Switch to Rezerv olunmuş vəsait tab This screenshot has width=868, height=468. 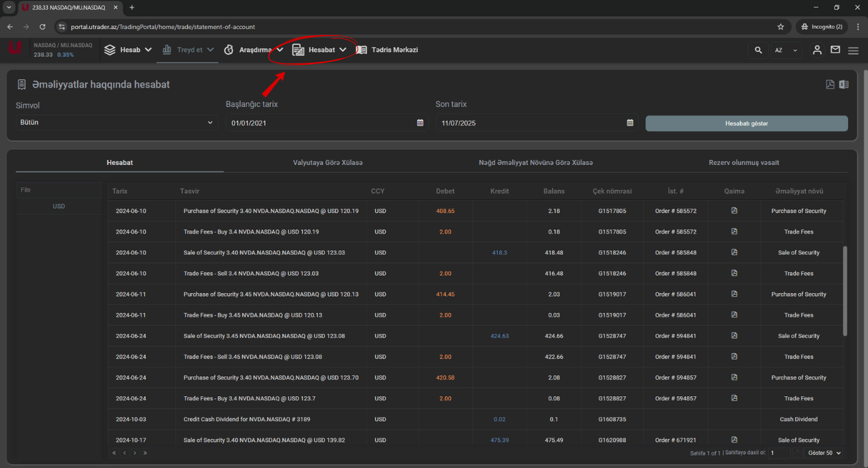click(x=744, y=163)
